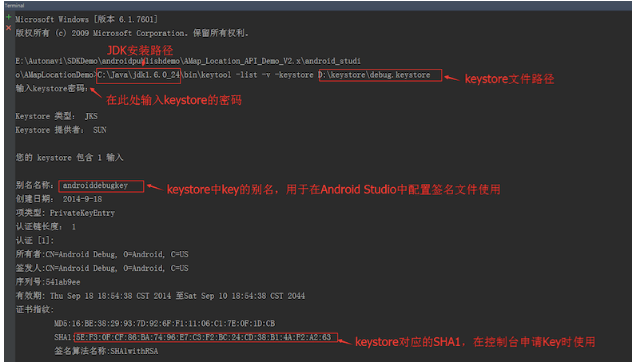Screen dimensions: 636x363
Task: Click the '签发人:CN=Android Debug' issuer line
Action: tap(102, 268)
